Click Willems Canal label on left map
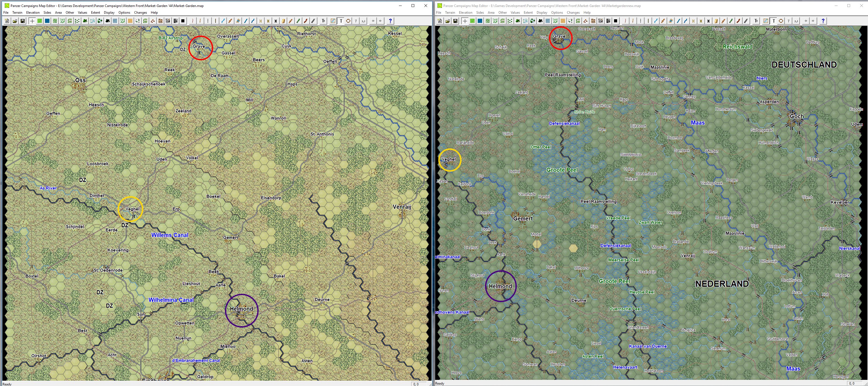Image resolution: width=868 pixels, height=386 pixels. pyautogui.click(x=170, y=235)
